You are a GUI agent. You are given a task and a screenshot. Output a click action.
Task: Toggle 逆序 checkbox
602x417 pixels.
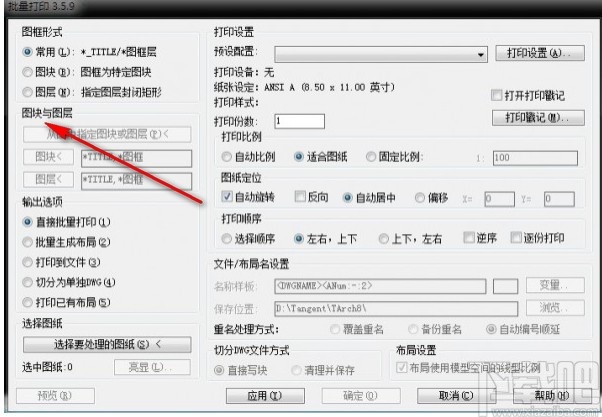pyautogui.click(x=469, y=238)
